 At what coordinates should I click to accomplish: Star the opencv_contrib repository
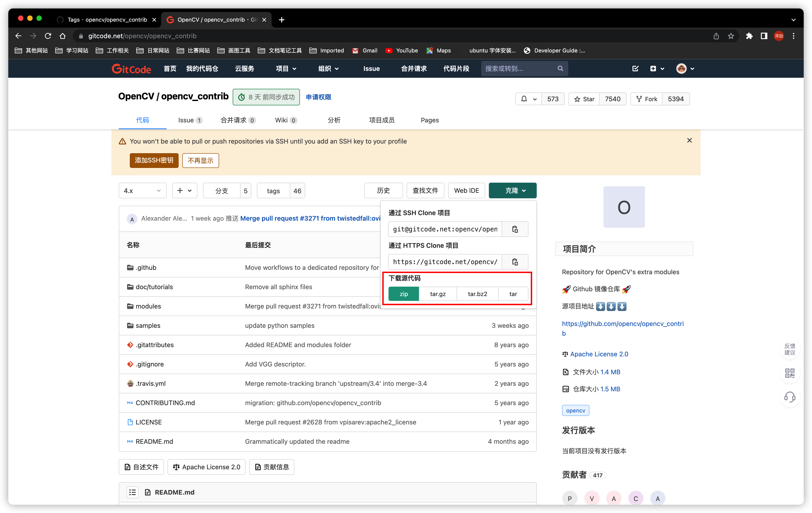(x=584, y=99)
